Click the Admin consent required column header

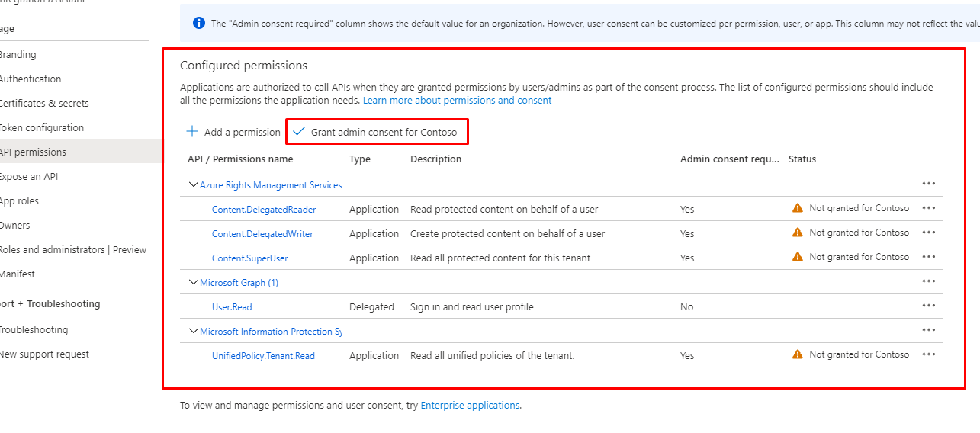pyautogui.click(x=729, y=159)
